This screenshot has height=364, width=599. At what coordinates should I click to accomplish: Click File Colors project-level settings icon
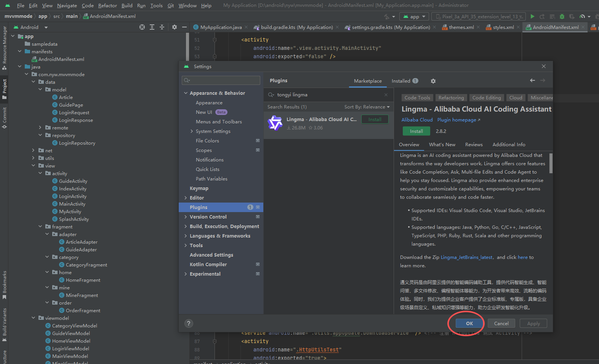(x=258, y=141)
